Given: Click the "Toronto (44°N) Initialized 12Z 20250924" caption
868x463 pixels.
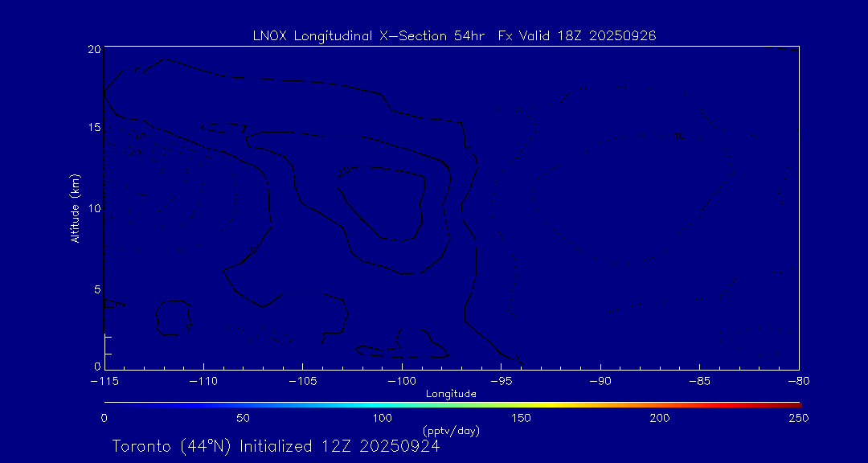Looking at the screenshot, I should click(276, 446).
